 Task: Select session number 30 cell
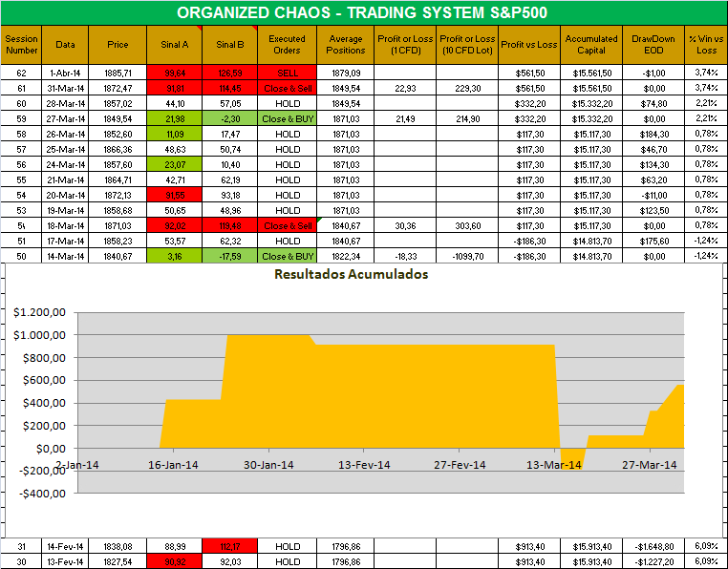[x=21, y=561]
